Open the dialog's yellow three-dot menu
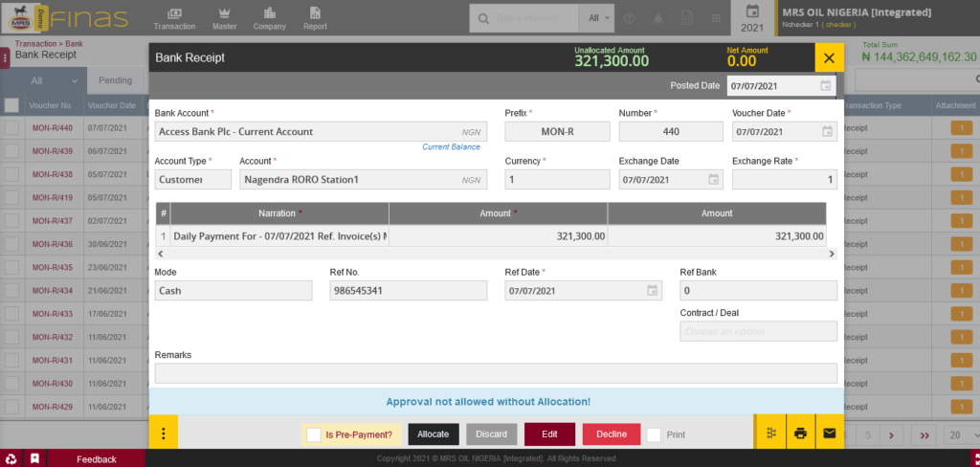980x467 pixels. tap(163, 432)
